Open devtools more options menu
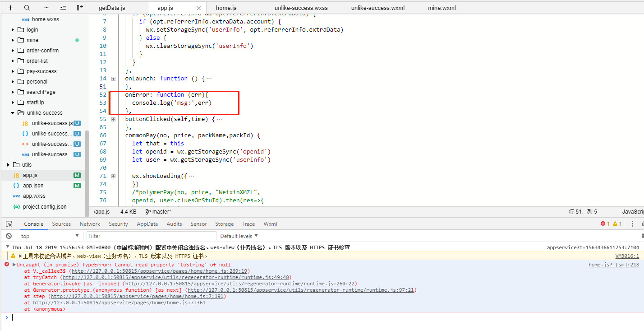This screenshot has width=644, height=331. [x=632, y=224]
